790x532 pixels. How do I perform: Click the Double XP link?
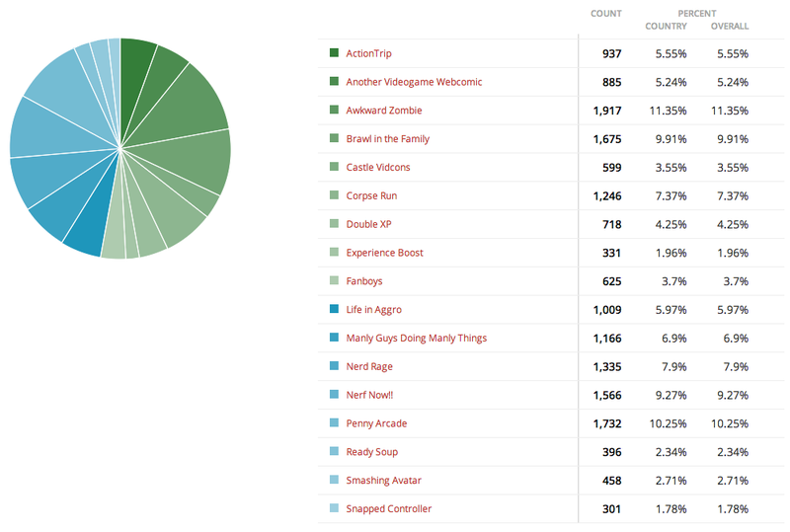coord(368,224)
